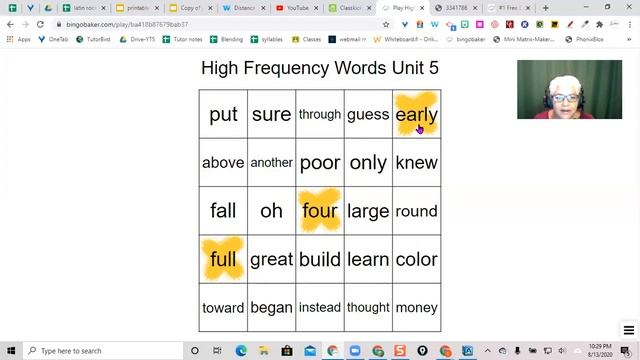This screenshot has width=640, height=360.
Task: Click the Windows search box
Action: pos(103,351)
